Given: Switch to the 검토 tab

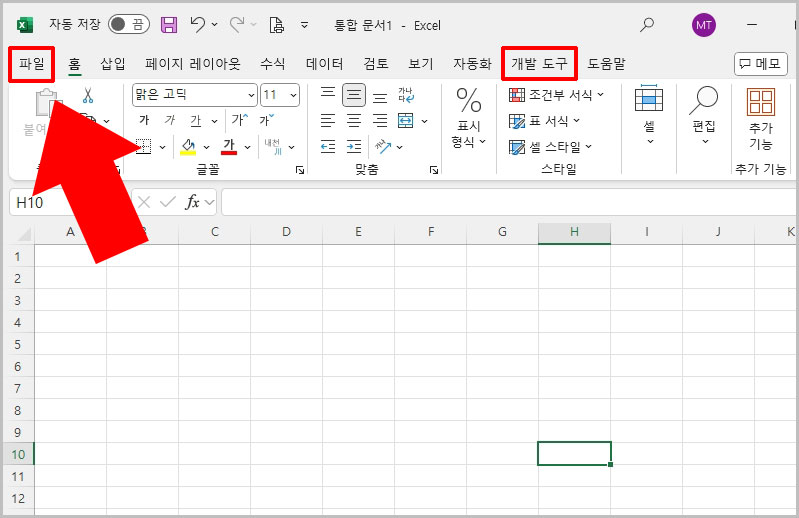Looking at the screenshot, I should coord(376,64).
